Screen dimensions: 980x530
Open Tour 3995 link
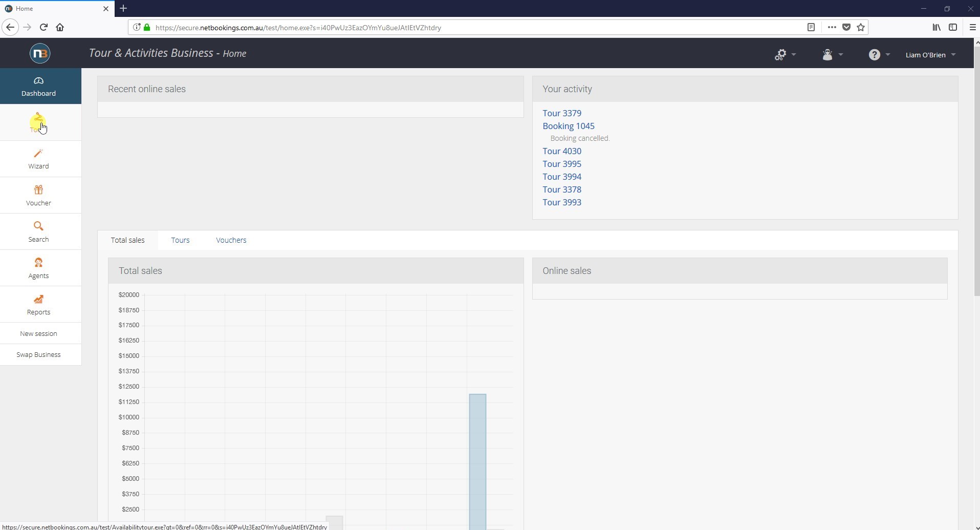coord(561,164)
